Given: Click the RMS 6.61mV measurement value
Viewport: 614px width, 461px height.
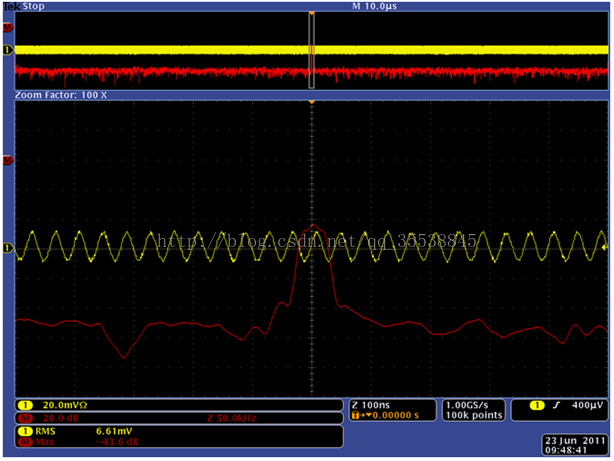Looking at the screenshot, I should (x=114, y=431).
